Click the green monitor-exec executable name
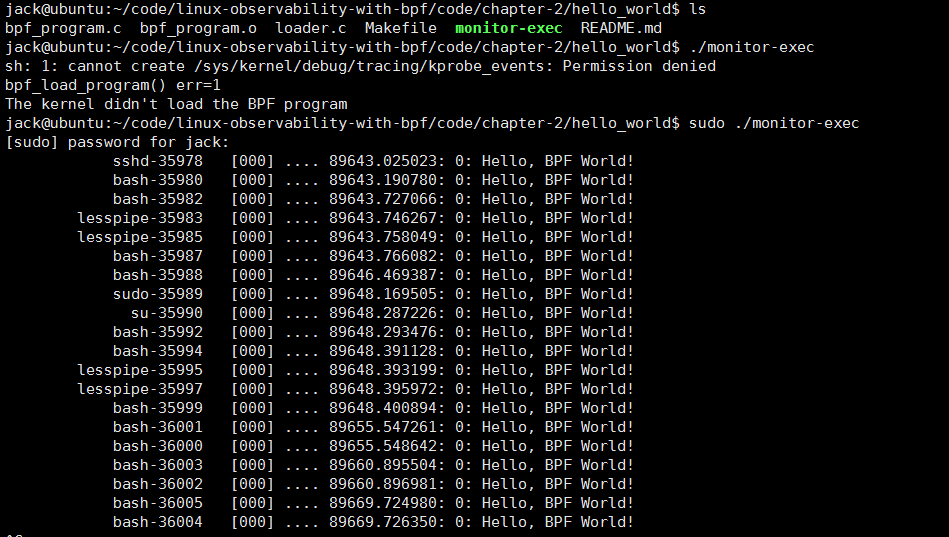The width and height of the screenshot is (949, 537). (x=508, y=28)
